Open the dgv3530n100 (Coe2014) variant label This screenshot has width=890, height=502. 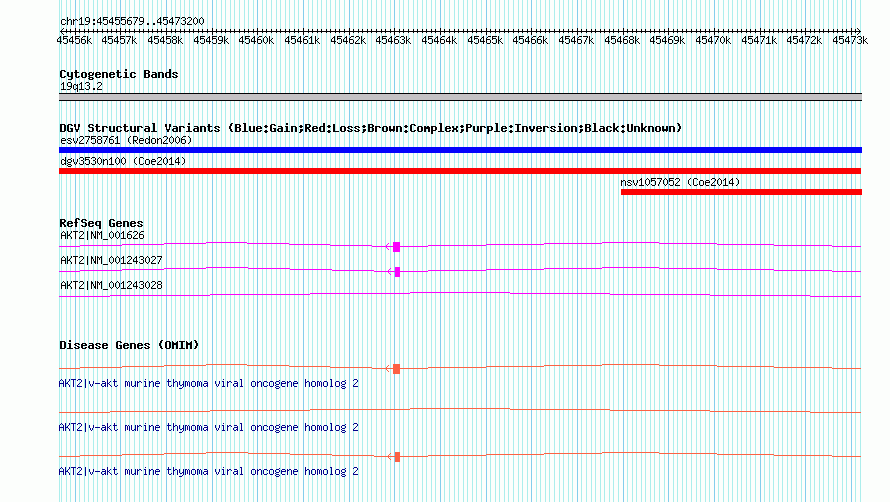(123, 161)
